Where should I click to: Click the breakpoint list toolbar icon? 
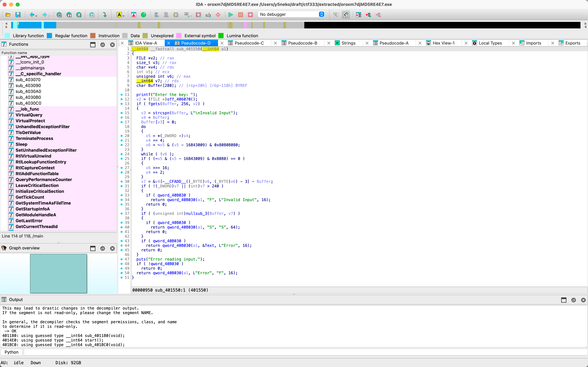358,15
